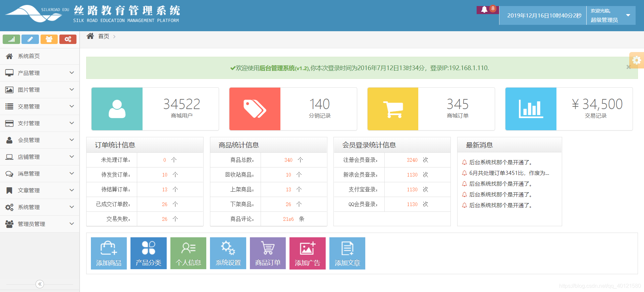Click the 商品评论 value 21s6
This screenshot has width=644, height=292.
pyautogui.click(x=288, y=219)
